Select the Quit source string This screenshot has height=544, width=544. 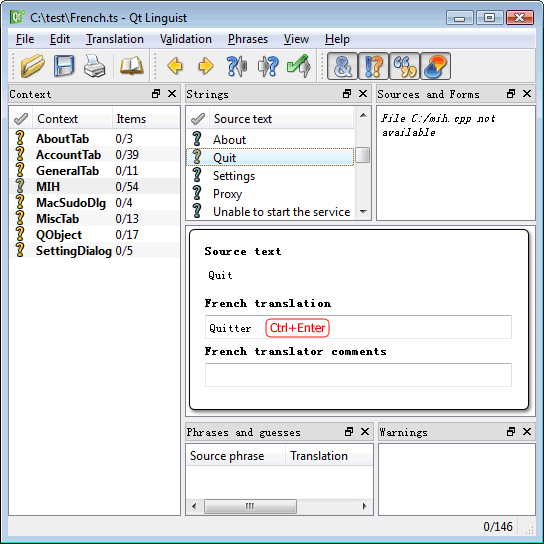pyautogui.click(x=270, y=157)
